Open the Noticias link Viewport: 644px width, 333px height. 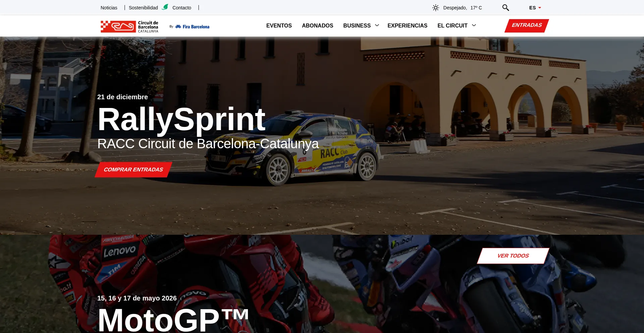coord(109,8)
